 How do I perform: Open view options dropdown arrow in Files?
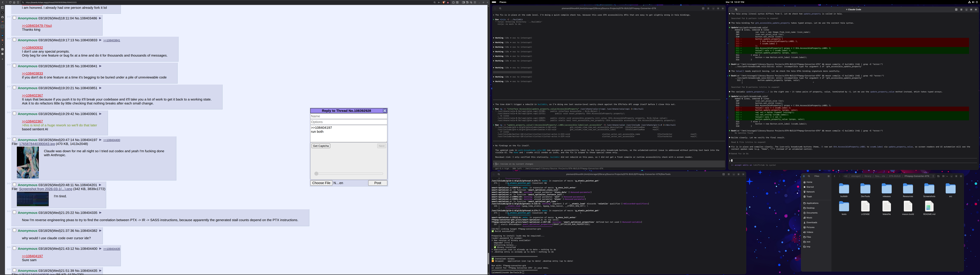click(947, 176)
